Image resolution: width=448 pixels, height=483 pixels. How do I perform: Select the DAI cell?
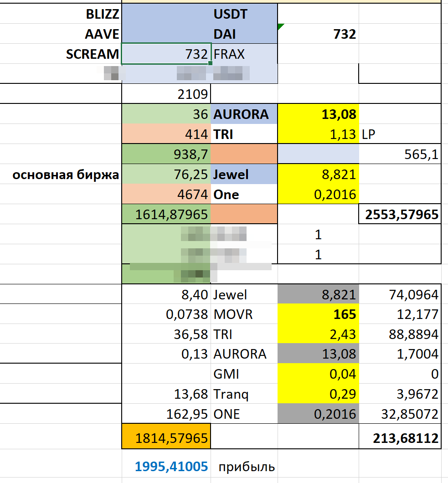(x=244, y=34)
